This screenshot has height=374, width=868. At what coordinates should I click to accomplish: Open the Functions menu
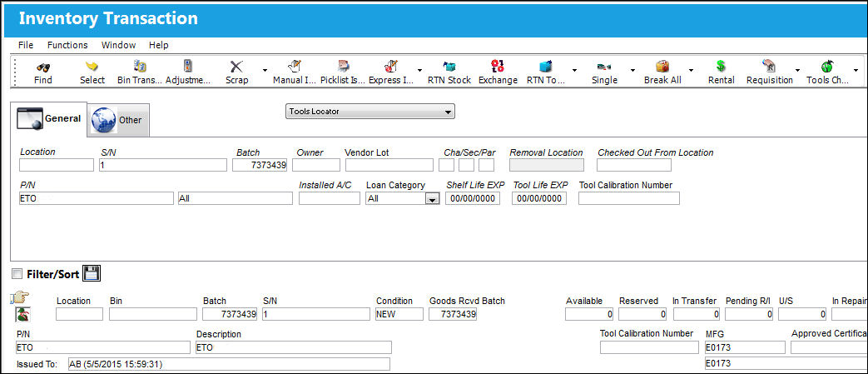click(x=67, y=45)
